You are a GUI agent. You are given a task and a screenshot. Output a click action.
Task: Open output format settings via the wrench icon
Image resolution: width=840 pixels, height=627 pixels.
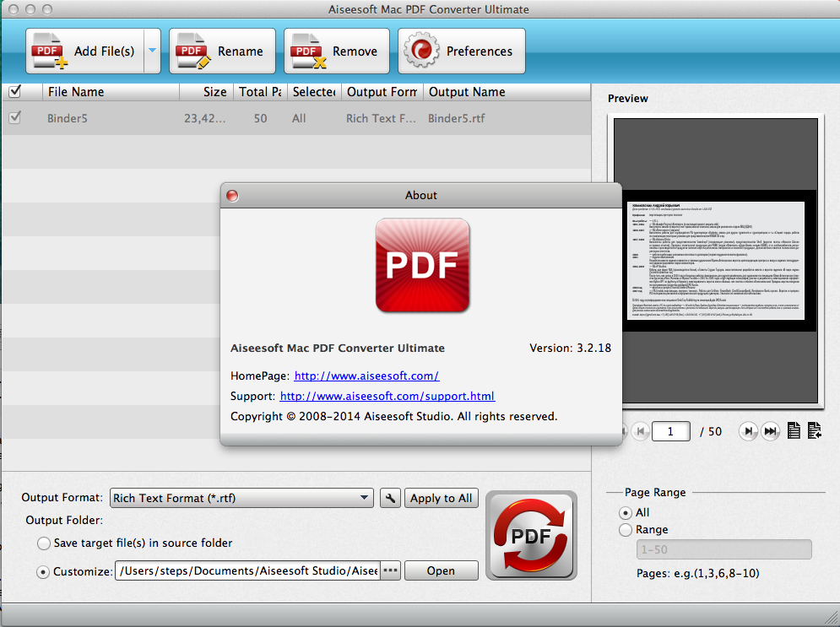click(390, 498)
